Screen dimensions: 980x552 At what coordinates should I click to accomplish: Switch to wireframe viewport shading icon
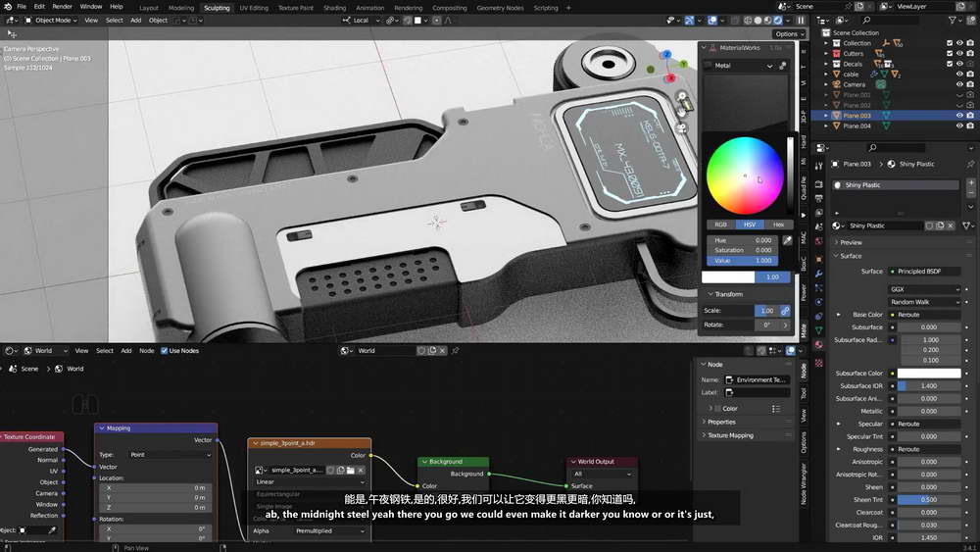coord(748,20)
